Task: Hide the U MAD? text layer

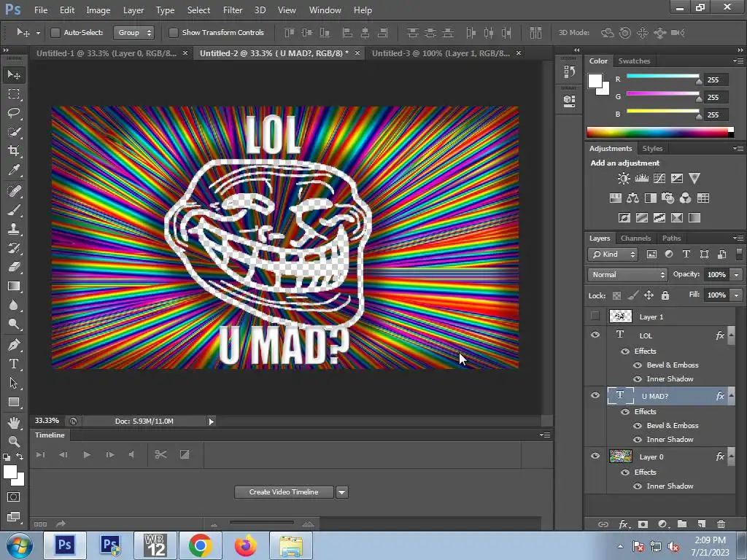Action: point(595,395)
